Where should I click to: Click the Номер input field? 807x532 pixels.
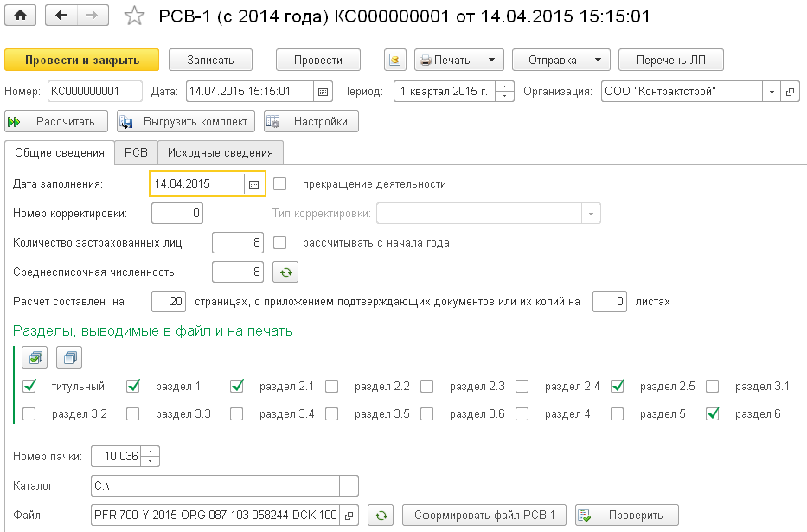(x=94, y=92)
